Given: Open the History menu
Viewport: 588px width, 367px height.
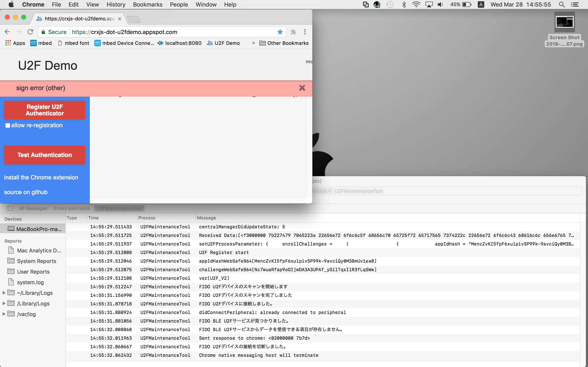Looking at the screenshot, I should point(116,4).
